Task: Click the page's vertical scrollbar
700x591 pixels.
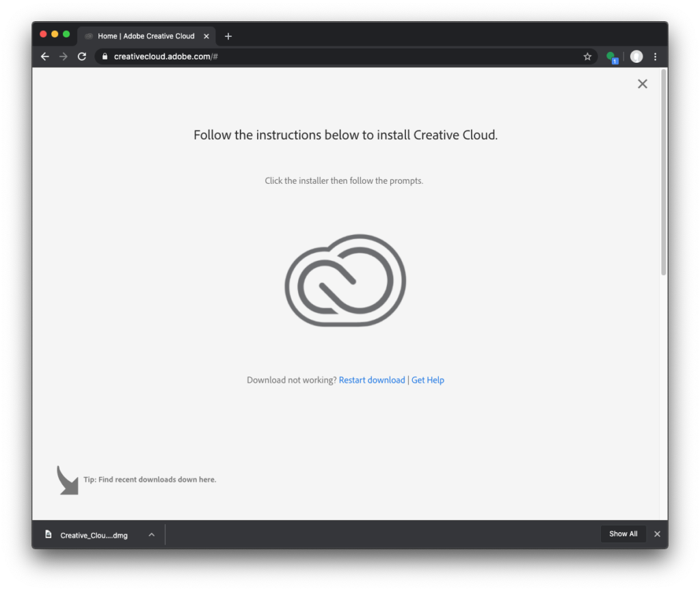Action: tap(663, 171)
